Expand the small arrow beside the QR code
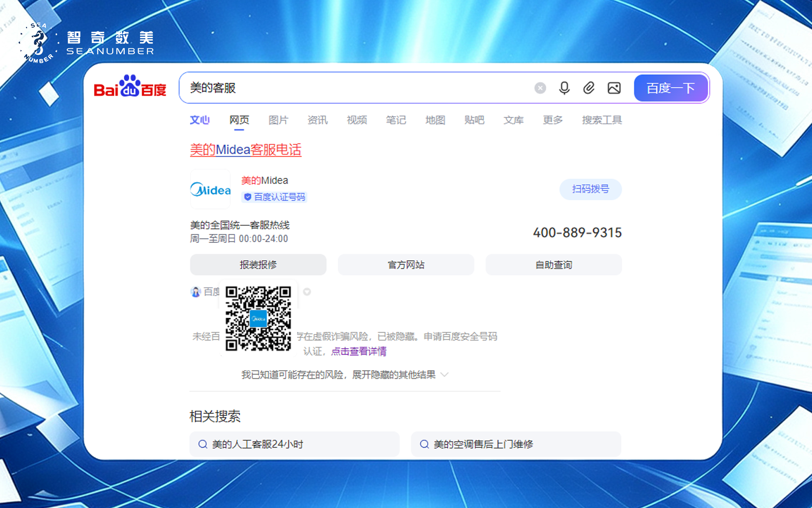The image size is (812, 508). (x=307, y=292)
